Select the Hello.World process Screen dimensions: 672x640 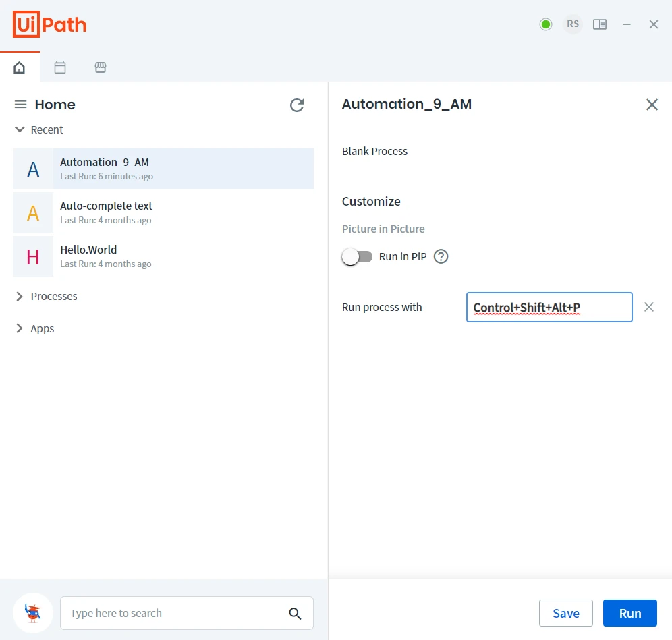point(163,256)
